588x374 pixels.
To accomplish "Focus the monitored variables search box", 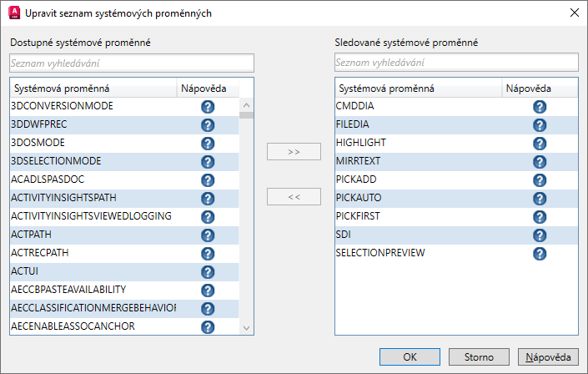I will [455, 63].
